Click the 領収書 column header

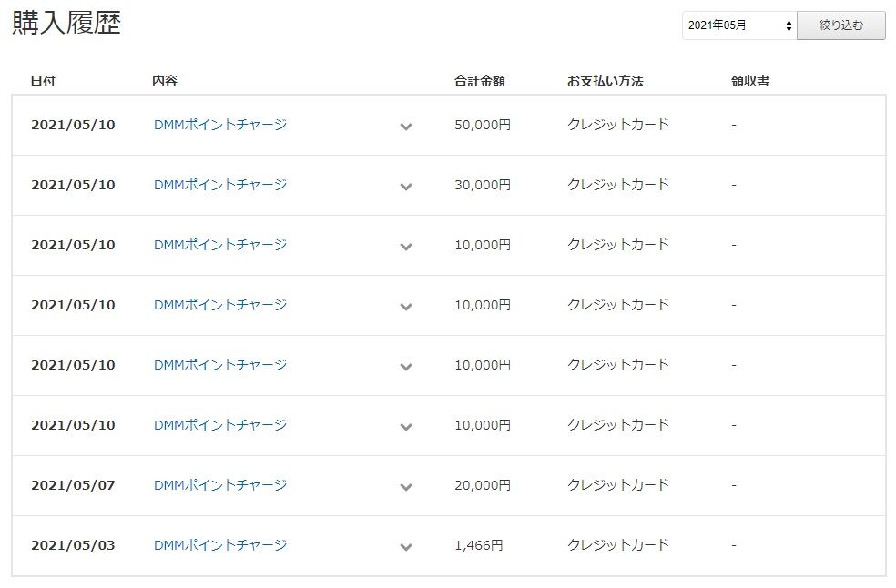point(750,81)
